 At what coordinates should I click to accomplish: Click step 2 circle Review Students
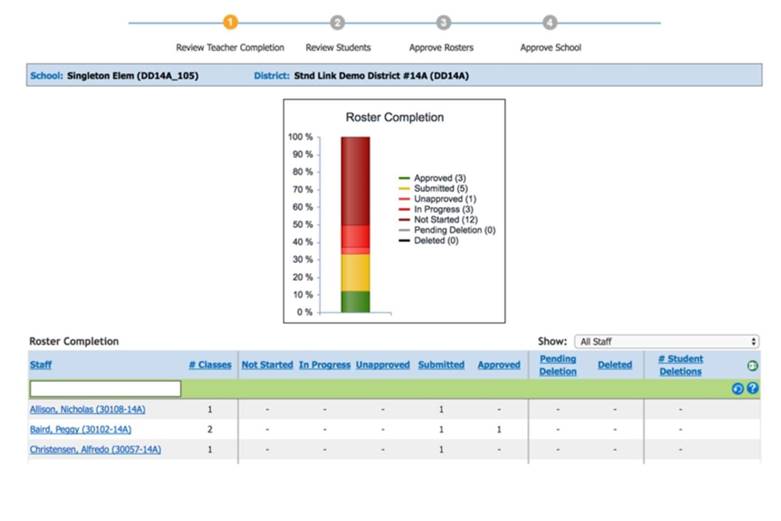click(x=337, y=22)
